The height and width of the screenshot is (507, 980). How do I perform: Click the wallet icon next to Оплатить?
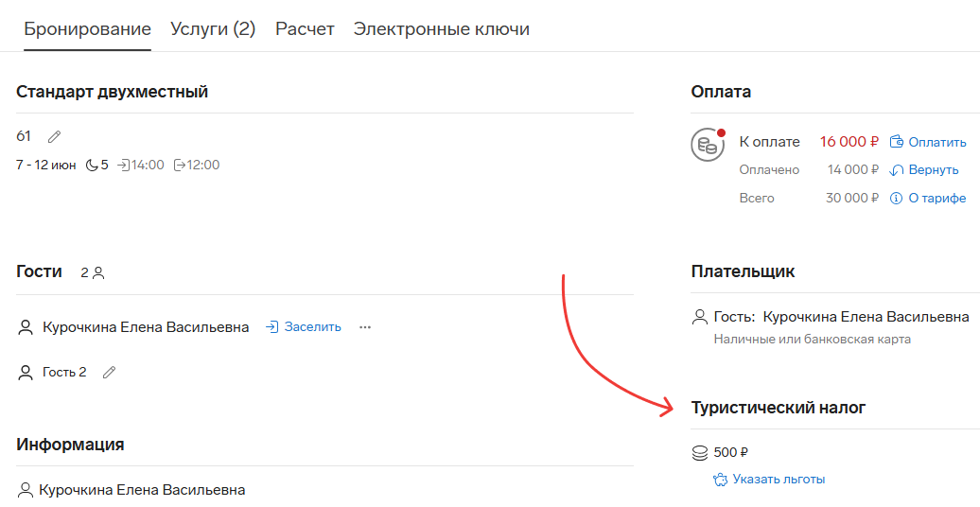click(896, 141)
